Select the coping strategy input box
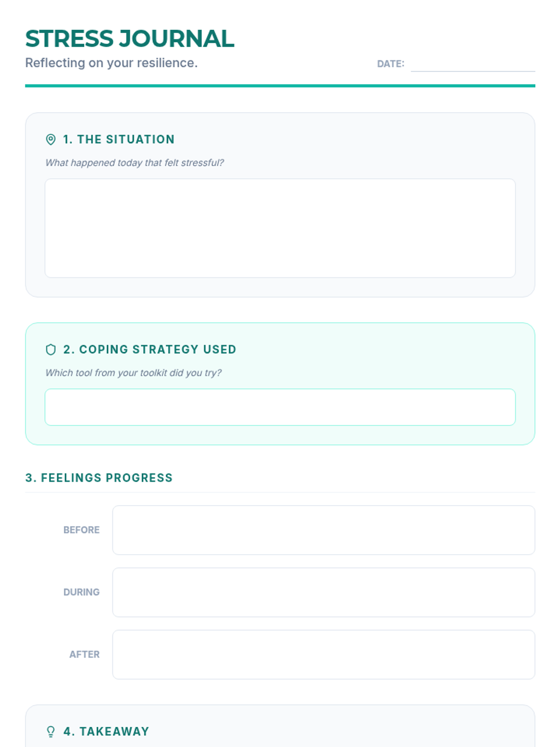 (x=280, y=407)
